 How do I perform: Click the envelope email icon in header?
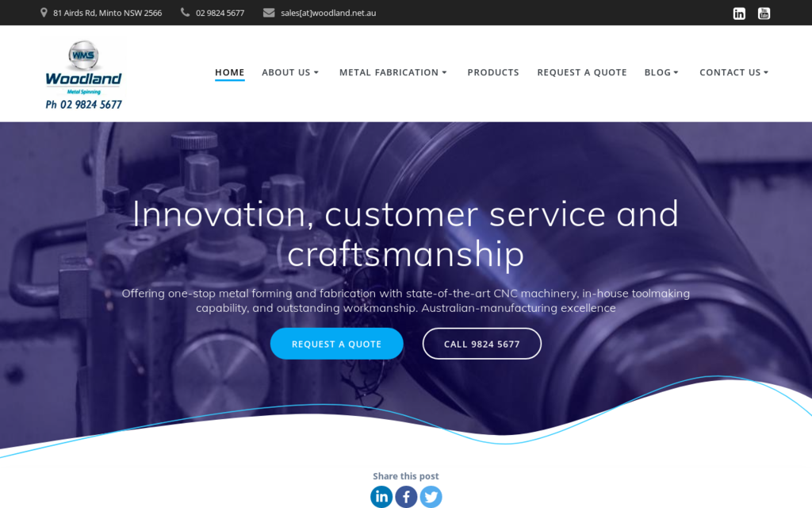coord(269,13)
